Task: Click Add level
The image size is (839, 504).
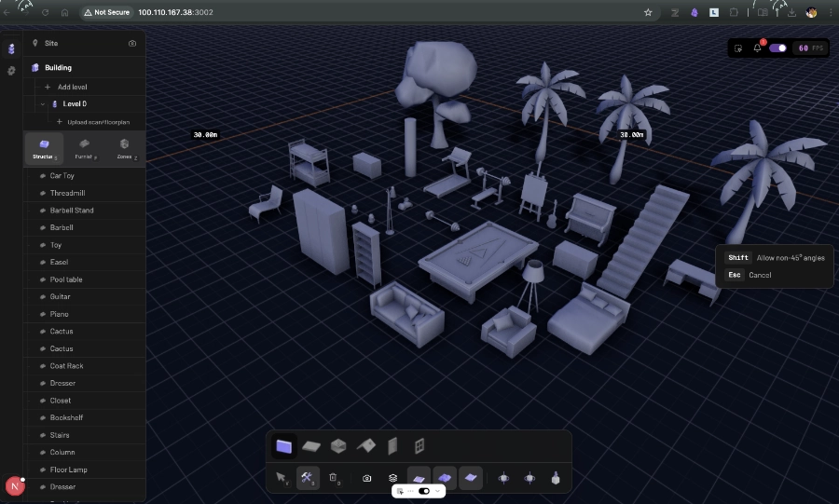Action: (72, 88)
